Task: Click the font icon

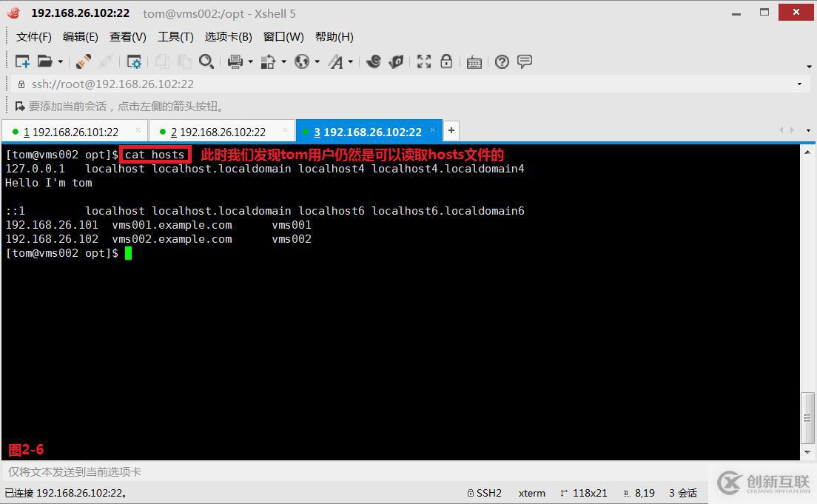Action: pyautogui.click(x=335, y=62)
